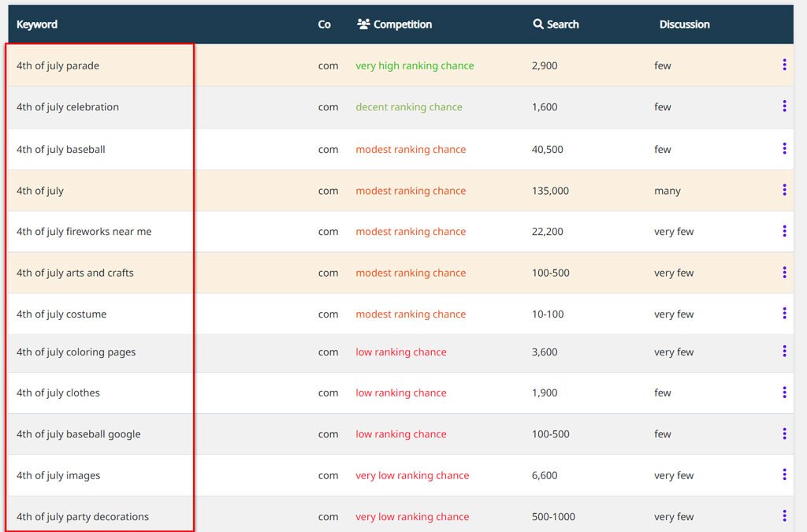Select keyword '4th of july baseball google'
The height and width of the screenshot is (532, 807).
click(78, 434)
